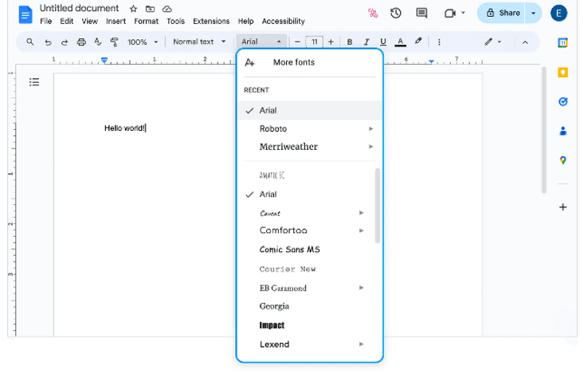Toggle bold formatting
Image resolution: width=588 pixels, height=374 pixels.
[350, 42]
